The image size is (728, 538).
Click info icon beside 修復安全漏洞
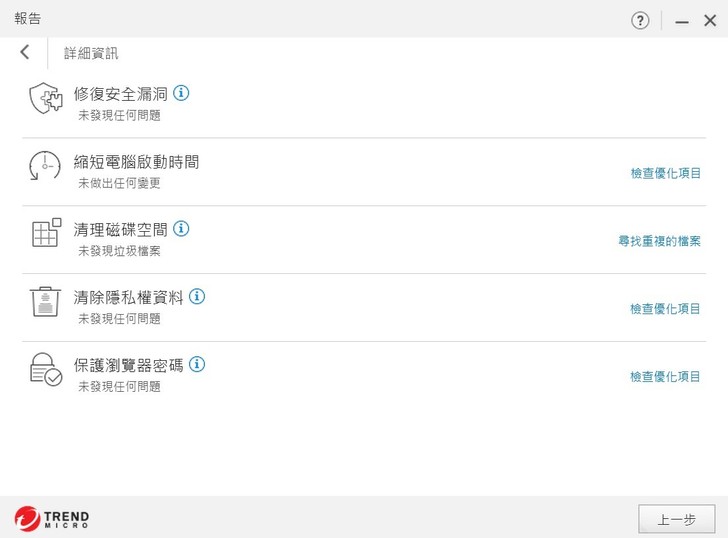point(181,93)
